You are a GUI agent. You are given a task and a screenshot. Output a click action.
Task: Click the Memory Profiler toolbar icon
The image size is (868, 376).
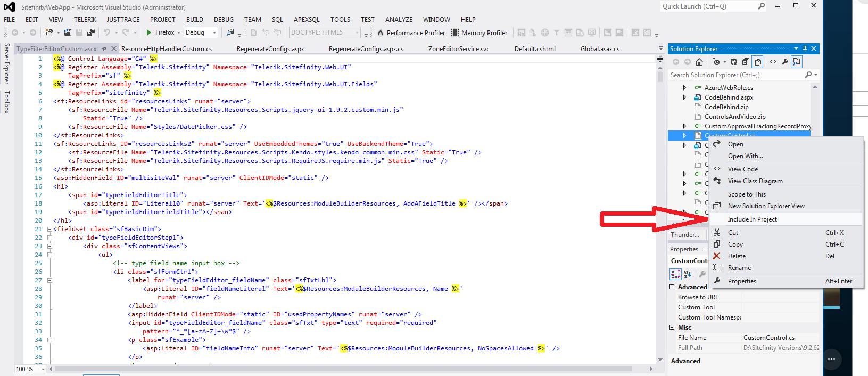(455, 32)
